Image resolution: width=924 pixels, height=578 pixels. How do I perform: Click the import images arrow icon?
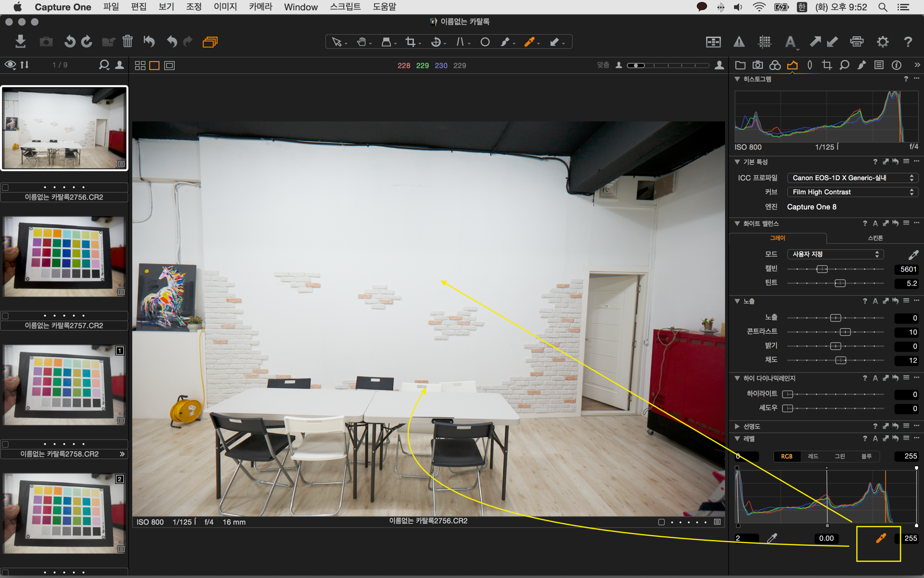point(20,42)
